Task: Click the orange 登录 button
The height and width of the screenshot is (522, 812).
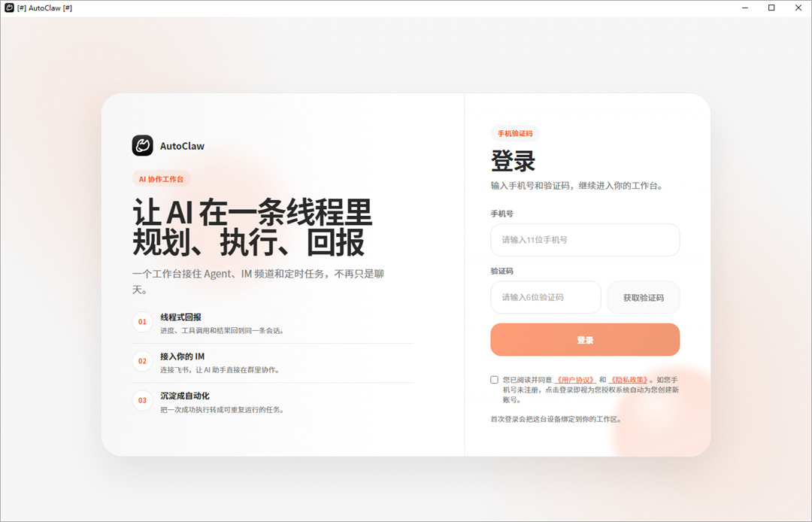Action: pyautogui.click(x=585, y=340)
